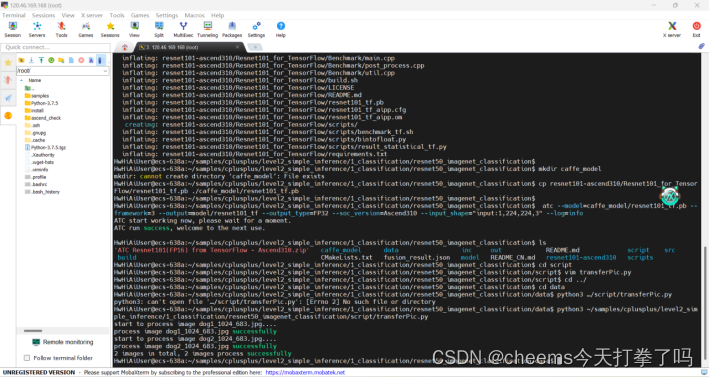The width and height of the screenshot is (709, 377).
Task: Click the floating circular assistant icon
Action: pos(670,196)
